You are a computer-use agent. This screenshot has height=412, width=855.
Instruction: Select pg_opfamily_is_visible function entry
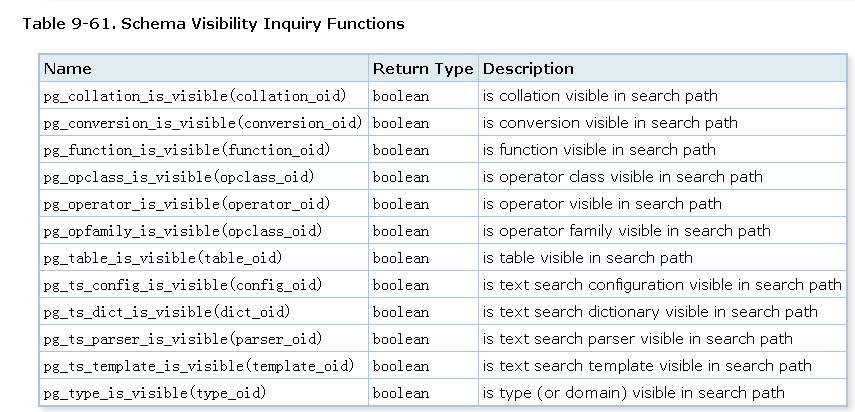(x=183, y=231)
